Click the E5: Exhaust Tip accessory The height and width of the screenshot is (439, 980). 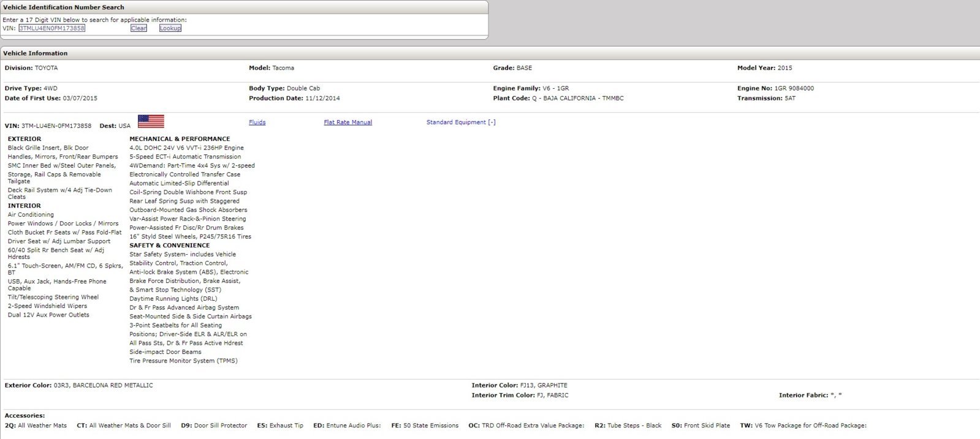tap(280, 426)
